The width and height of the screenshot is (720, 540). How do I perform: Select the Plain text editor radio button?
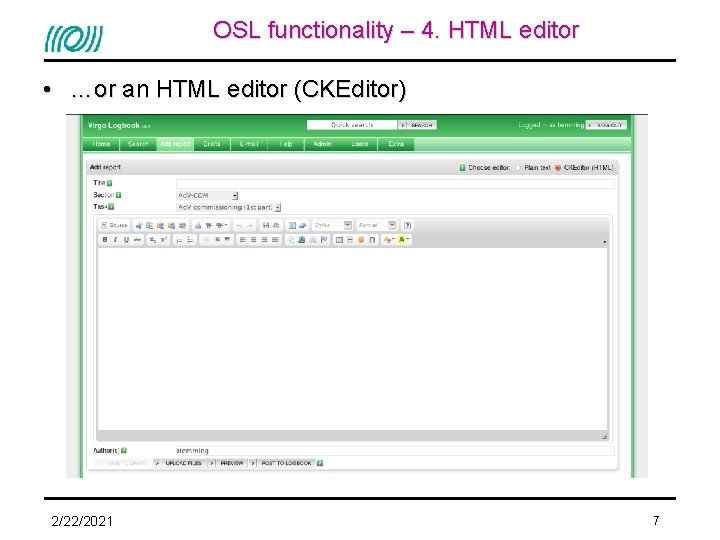click(518, 168)
